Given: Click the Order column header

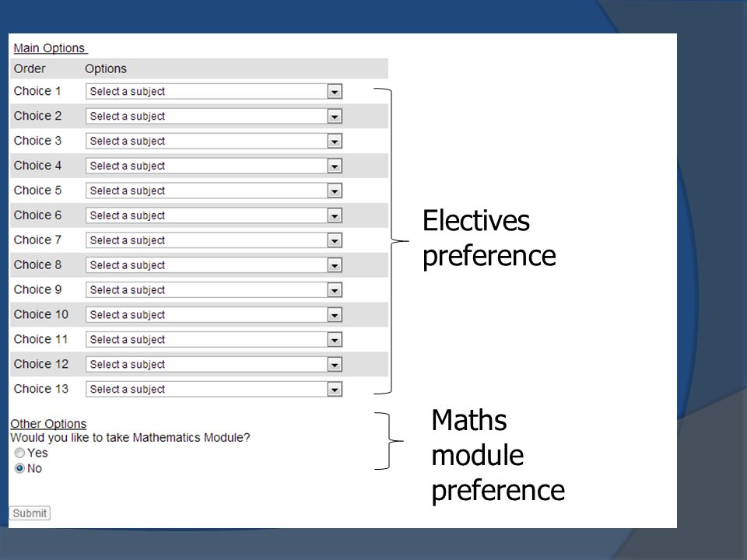Looking at the screenshot, I should (30, 68).
